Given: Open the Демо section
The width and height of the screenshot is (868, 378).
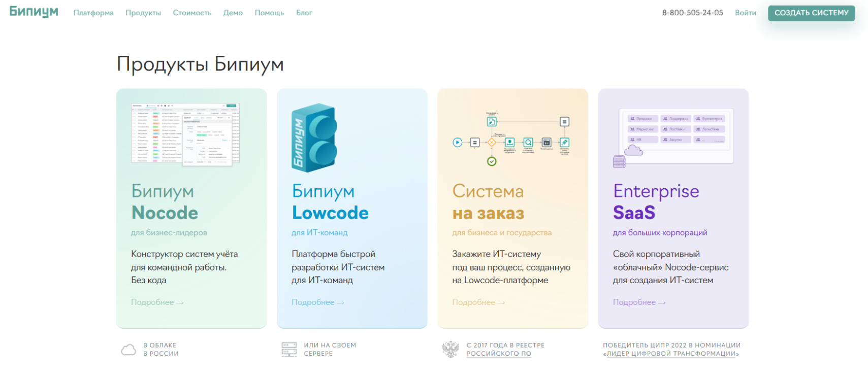Looking at the screenshot, I should click(233, 13).
